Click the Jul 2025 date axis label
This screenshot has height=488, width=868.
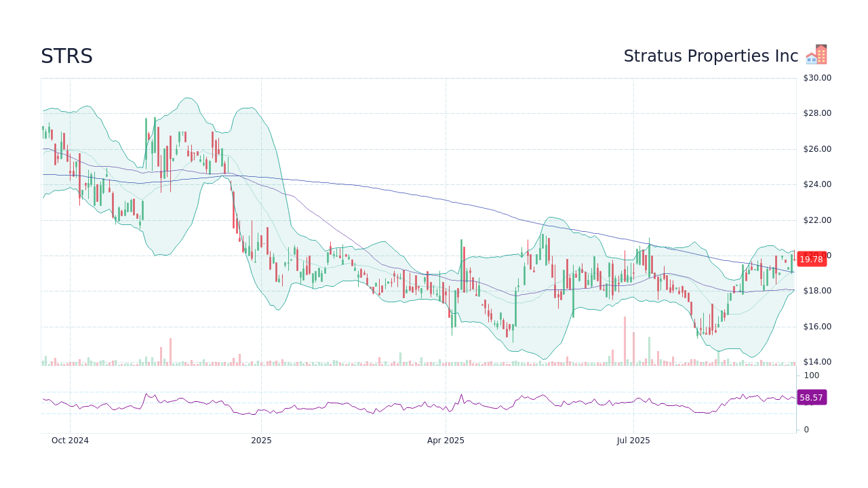(633, 441)
